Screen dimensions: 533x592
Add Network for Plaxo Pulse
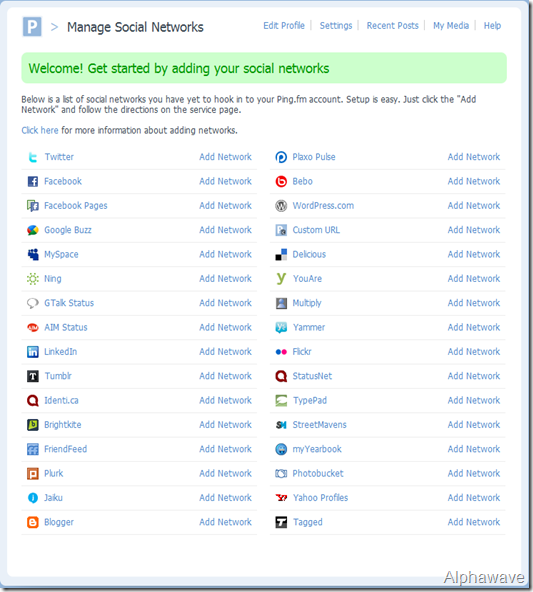click(474, 157)
